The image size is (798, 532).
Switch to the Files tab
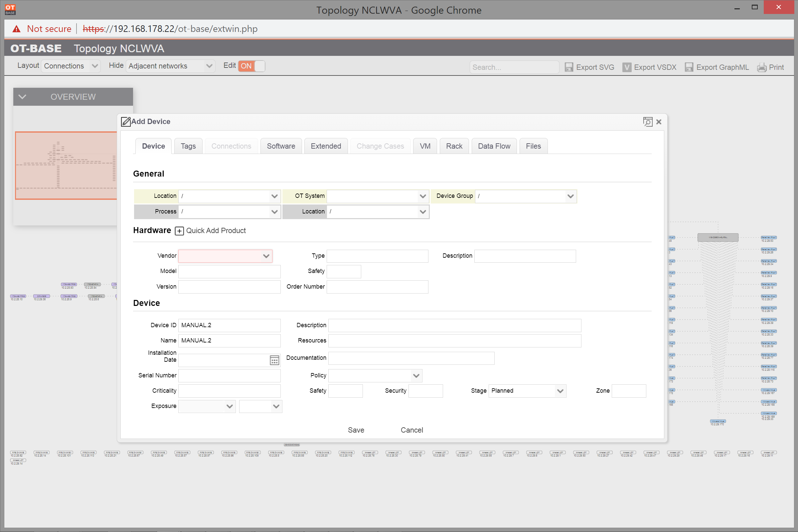[x=533, y=146]
